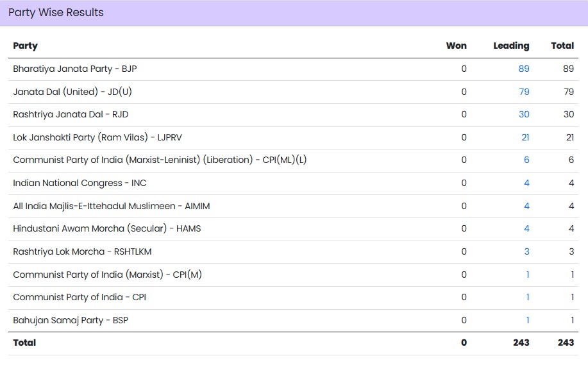Screen dimensions: 588x365
Task: Click AIMIM leading seats link
Action: click(526, 206)
